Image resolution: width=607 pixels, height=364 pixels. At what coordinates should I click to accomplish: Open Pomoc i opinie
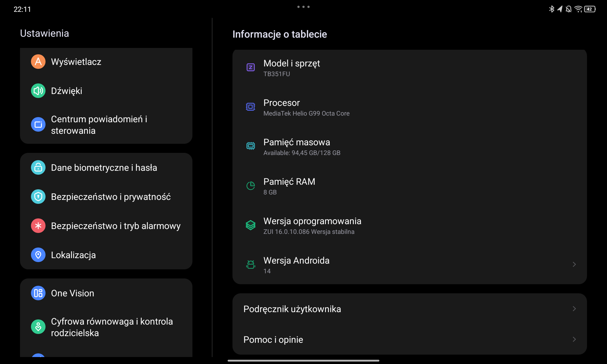coord(410,339)
